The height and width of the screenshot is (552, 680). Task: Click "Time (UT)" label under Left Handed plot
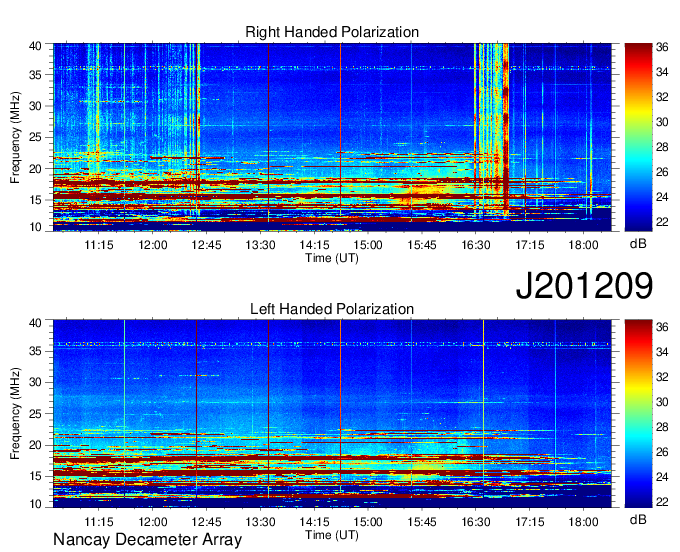click(x=332, y=535)
